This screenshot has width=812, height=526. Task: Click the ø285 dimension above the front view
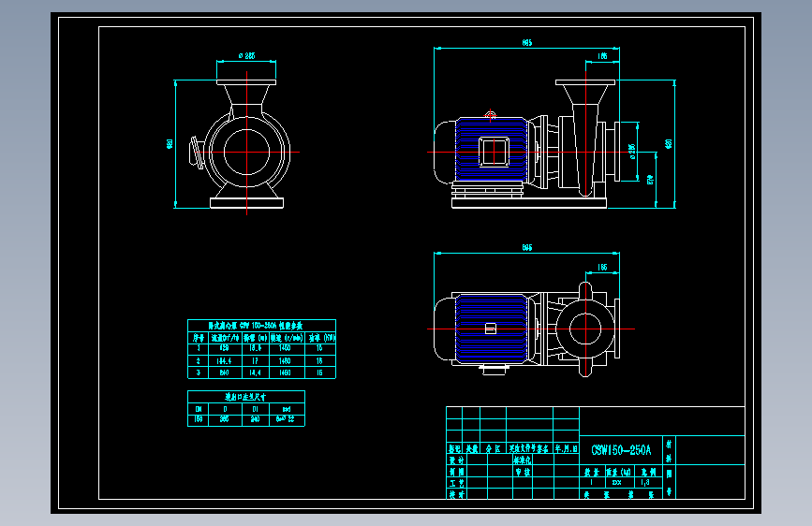click(x=246, y=55)
